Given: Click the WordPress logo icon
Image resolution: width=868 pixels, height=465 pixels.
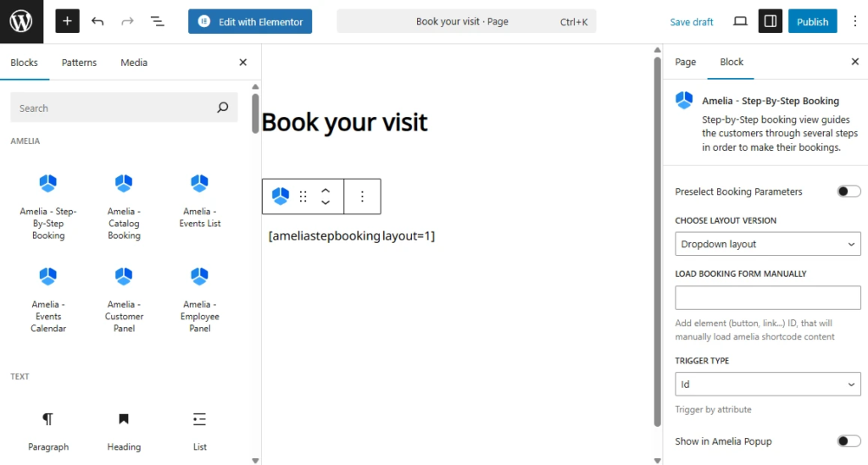Looking at the screenshot, I should point(21,21).
